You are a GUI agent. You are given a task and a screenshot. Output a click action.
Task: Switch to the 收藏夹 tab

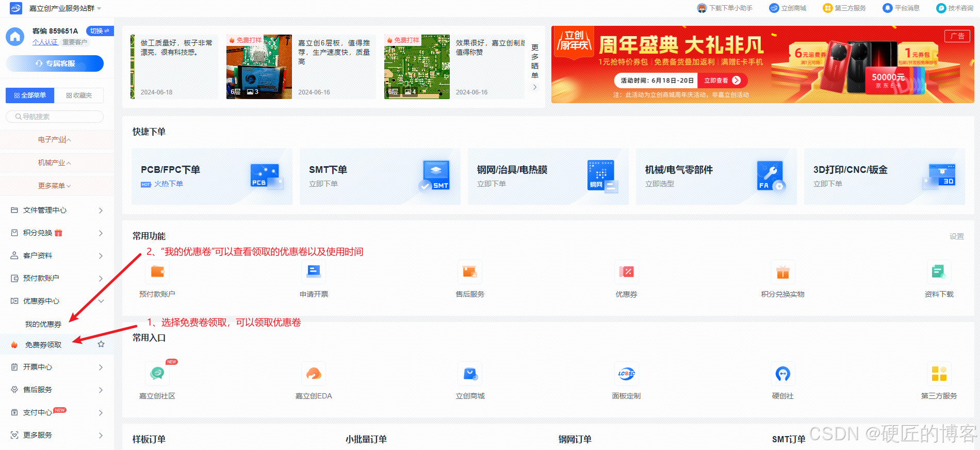click(x=79, y=95)
